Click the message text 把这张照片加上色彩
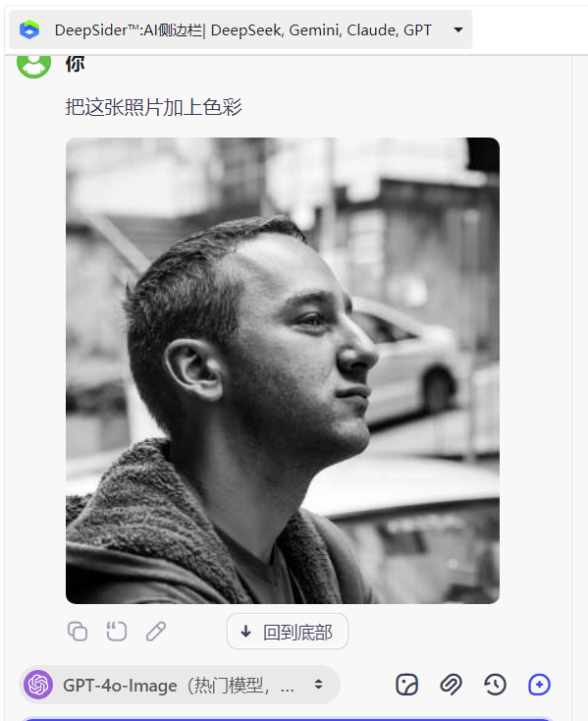This screenshot has height=721, width=588. (153, 107)
